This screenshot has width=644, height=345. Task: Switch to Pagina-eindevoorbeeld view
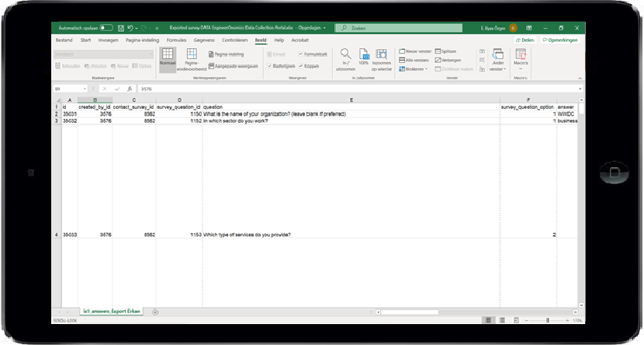click(x=191, y=57)
